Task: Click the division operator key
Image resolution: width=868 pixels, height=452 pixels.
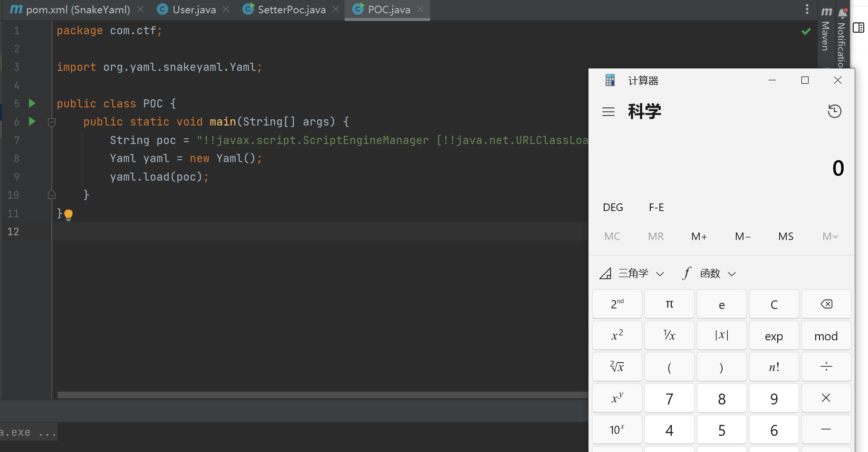Action: pyautogui.click(x=826, y=367)
